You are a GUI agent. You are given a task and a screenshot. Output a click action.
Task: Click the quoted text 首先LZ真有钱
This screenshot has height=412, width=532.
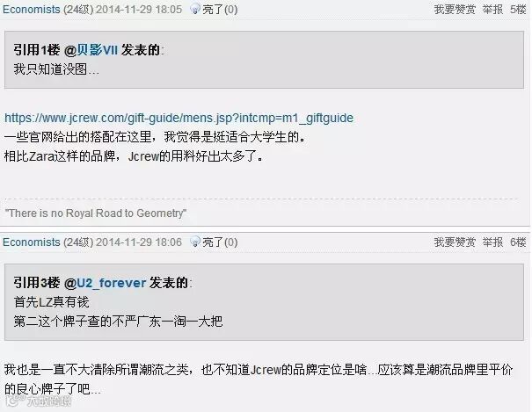[51, 302]
